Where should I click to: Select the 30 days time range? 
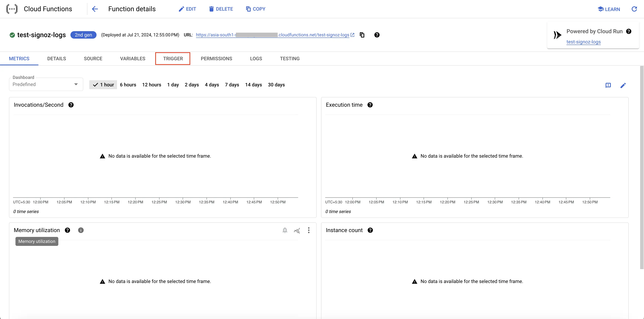[276, 85]
